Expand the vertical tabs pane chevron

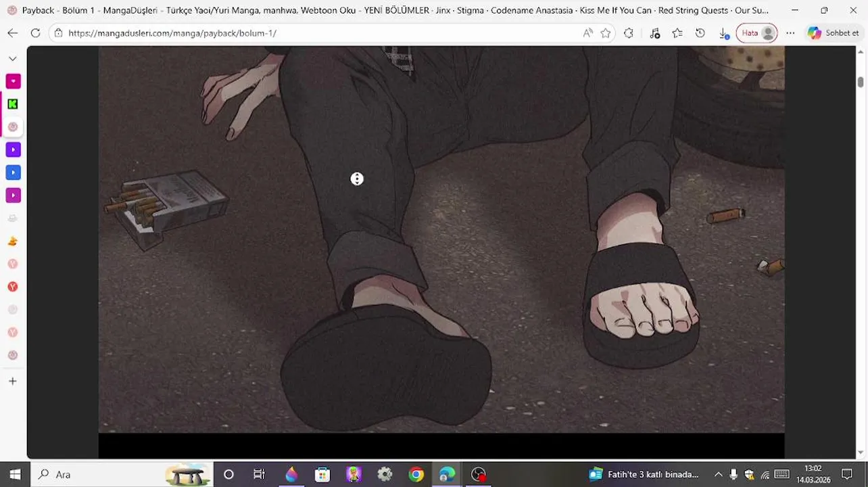pyautogui.click(x=12, y=59)
